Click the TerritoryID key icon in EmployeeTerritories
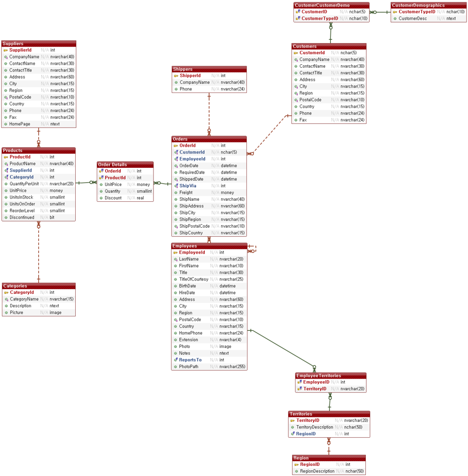Viewport: 468px width, 476px height. click(x=298, y=389)
